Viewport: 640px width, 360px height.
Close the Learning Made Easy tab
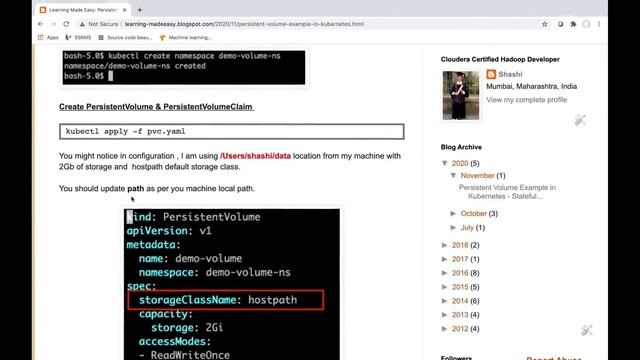point(124,10)
